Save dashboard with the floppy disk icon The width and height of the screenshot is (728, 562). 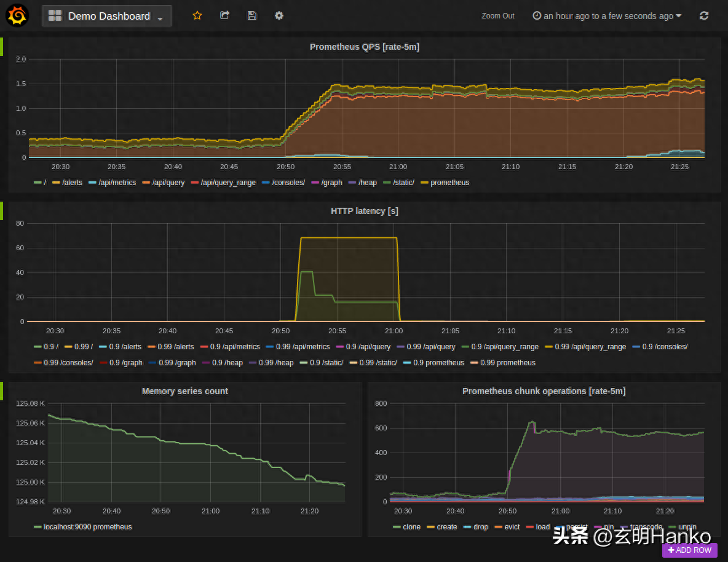click(252, 15)
